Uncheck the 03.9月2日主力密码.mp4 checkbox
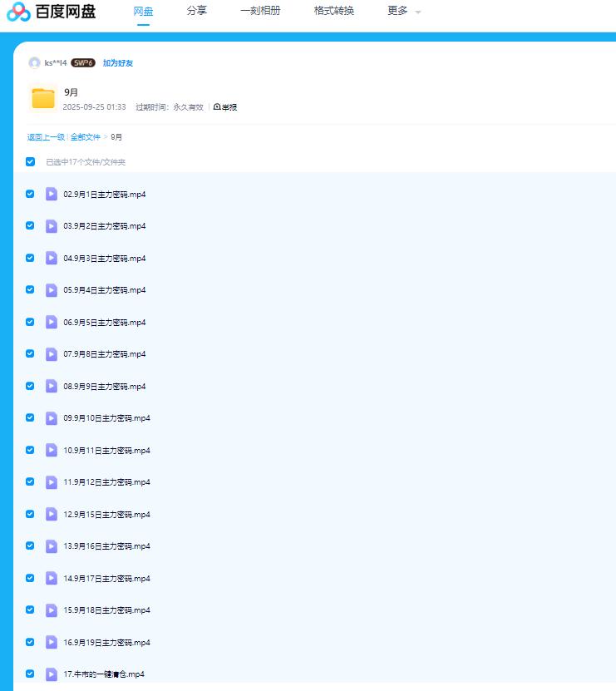 click(30, 226)
